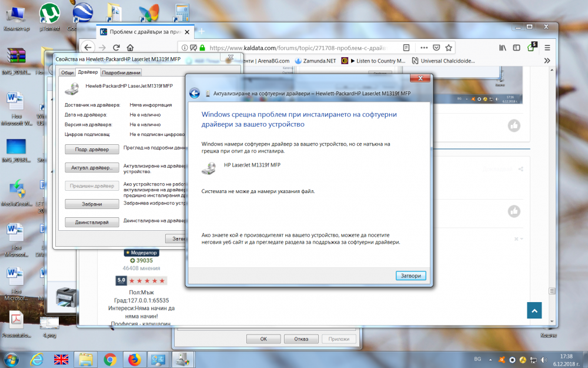Click the Firefox addon icon with badge 5
This screenshot has width=588, height=368.
pyautogui.click(x=532, y=47)
